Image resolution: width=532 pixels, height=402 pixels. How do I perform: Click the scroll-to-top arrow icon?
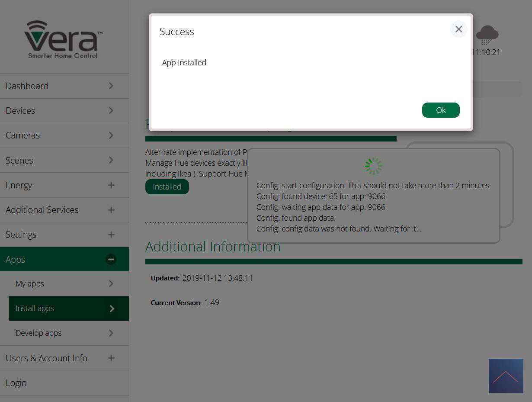506,376
